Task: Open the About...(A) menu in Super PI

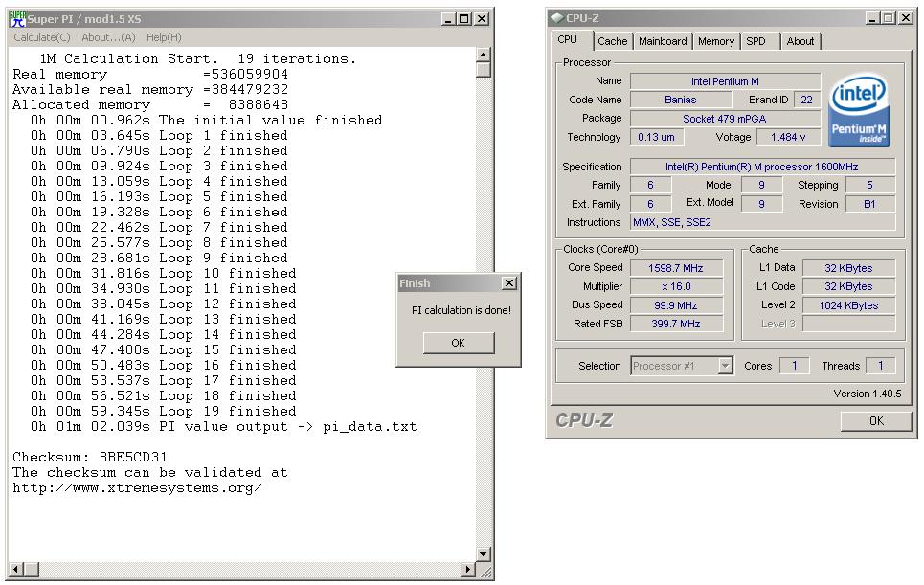Action: [x=108, y=37]
